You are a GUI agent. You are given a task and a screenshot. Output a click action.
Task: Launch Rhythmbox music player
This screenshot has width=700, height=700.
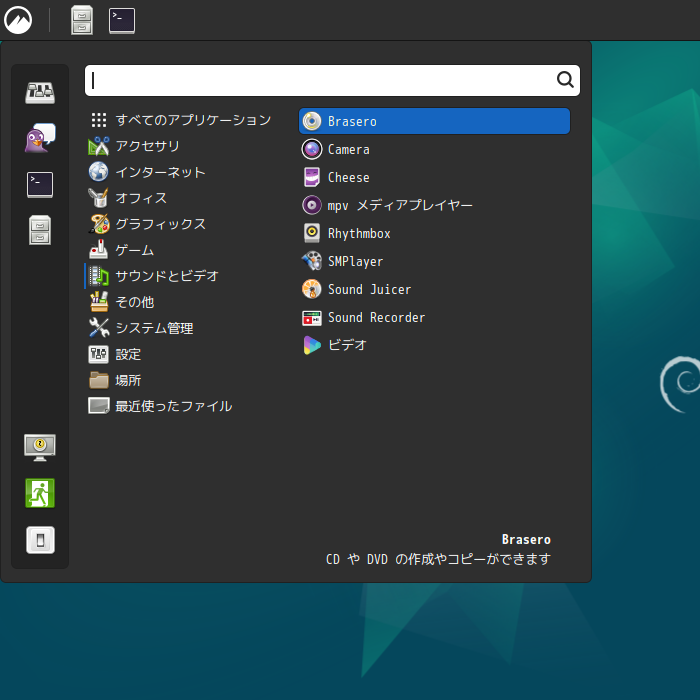click(x=358, y=233)
